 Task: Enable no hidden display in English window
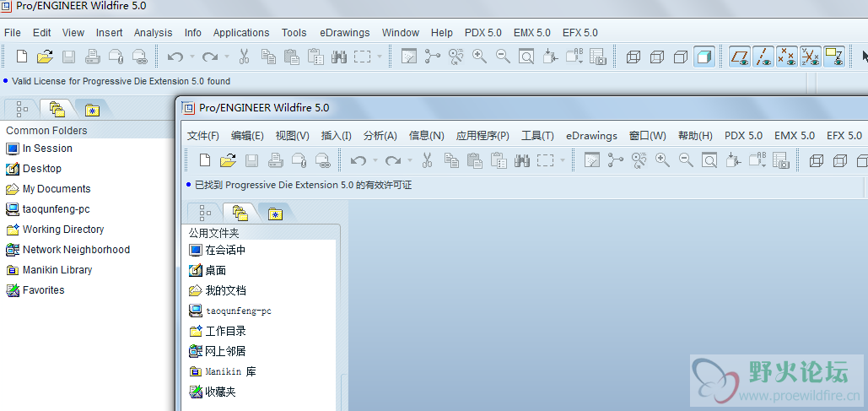point(681,57)
